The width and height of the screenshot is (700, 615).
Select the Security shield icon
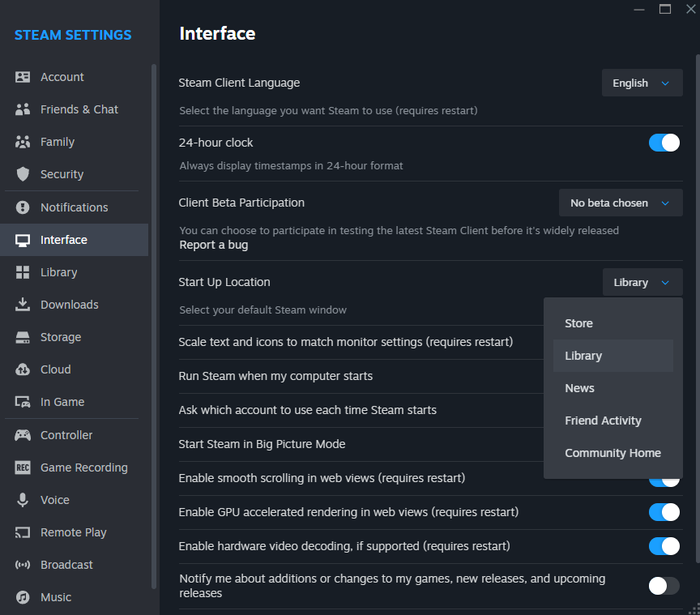(x=23, y=174)
